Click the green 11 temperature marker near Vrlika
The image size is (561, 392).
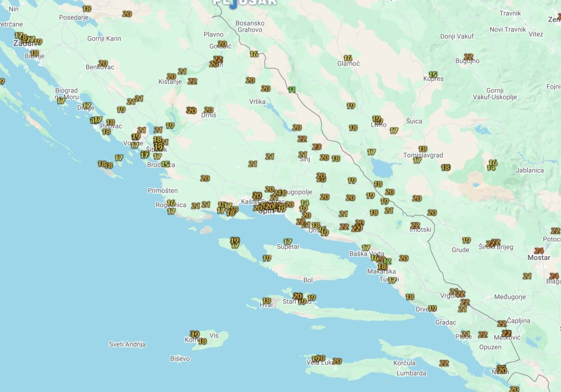tap(292, 90)
